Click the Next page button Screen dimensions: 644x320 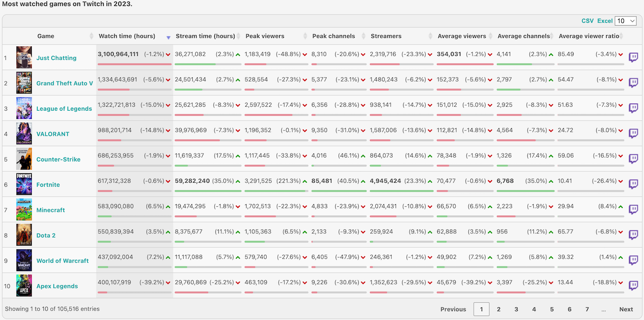click(x=626, y=309)
